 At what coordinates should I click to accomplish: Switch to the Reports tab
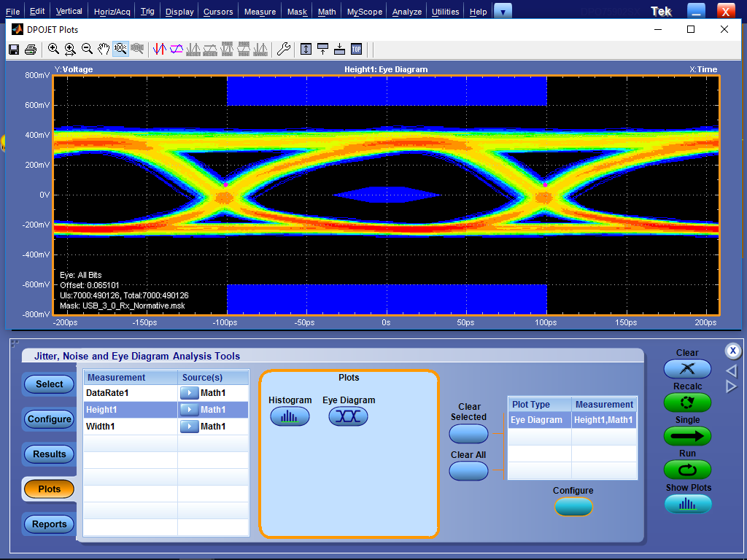pyautogui.click(x=49, y=524)
